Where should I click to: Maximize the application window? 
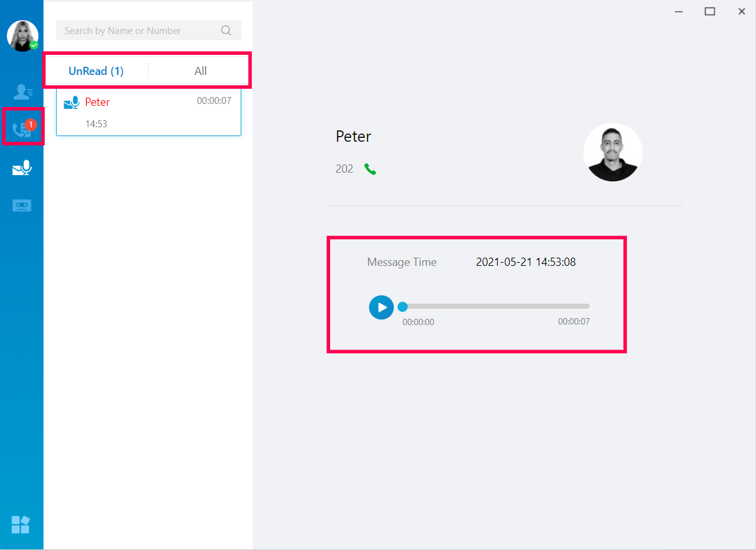pyautogui.click(x=710, y=11)
